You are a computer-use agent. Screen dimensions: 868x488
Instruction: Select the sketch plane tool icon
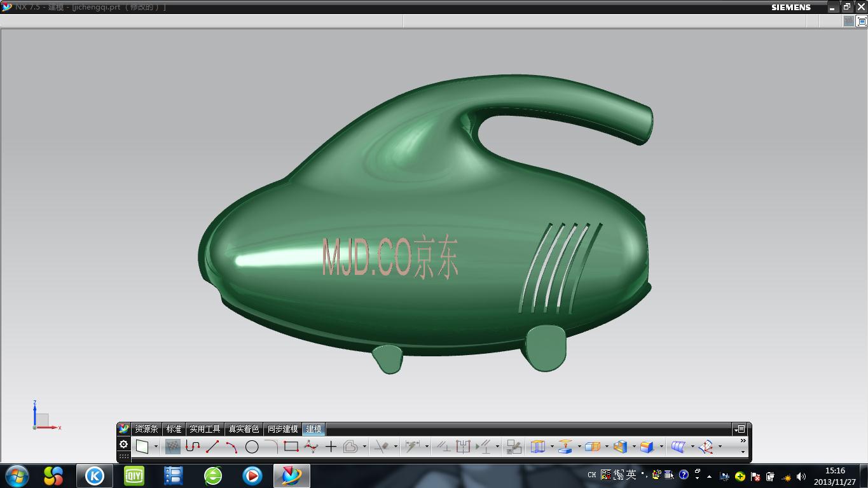pyautogui.click(x=142, y=447)
